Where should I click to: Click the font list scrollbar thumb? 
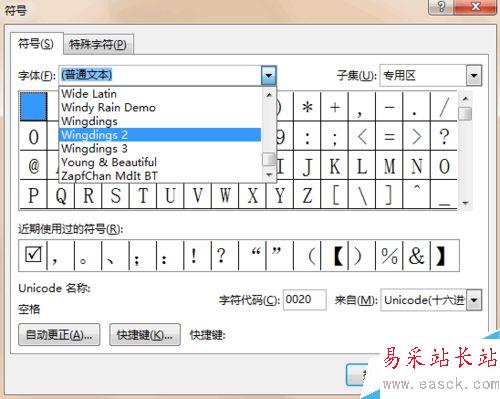coord(269,159)
